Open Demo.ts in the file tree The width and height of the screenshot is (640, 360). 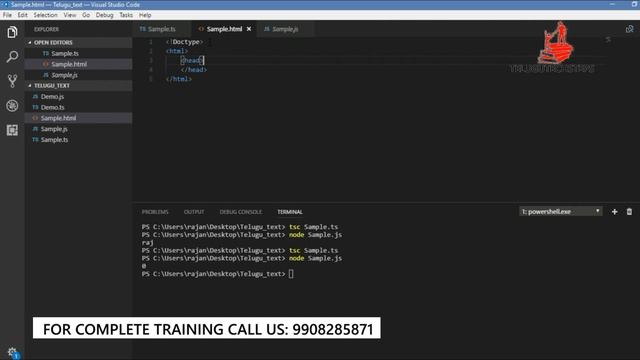[x=78, y=107]
